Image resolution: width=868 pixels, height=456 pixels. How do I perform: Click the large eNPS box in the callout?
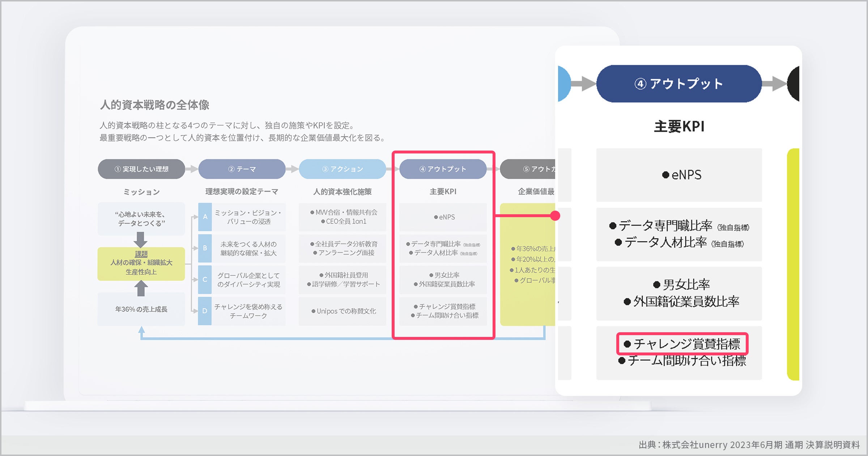pyautogui.click(x=679, y=175)
